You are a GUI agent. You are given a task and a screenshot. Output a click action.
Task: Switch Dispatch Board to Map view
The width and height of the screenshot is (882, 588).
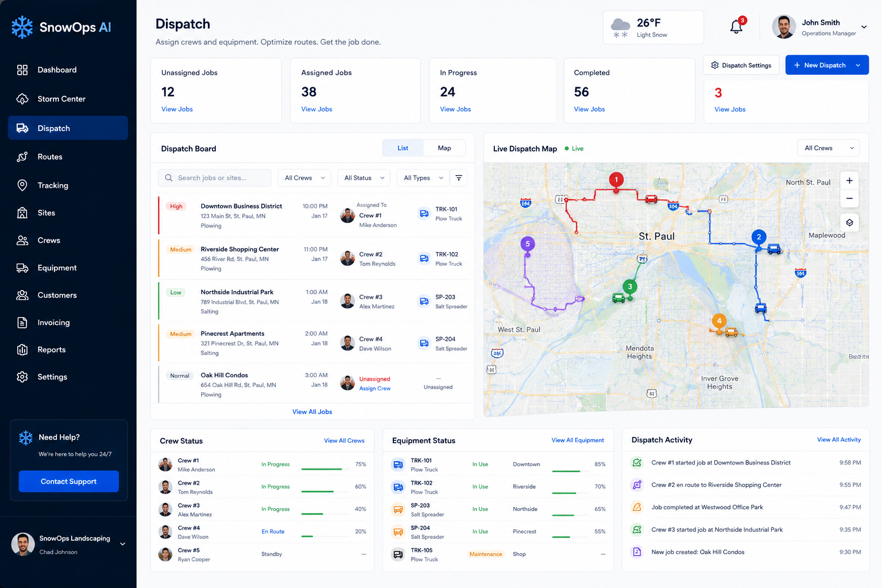click(444, 148)
